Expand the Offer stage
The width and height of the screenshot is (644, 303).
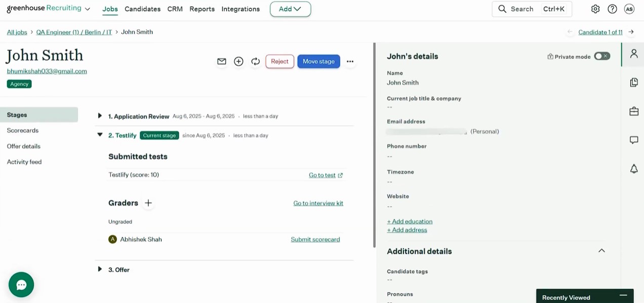click(x=100, y=270)
